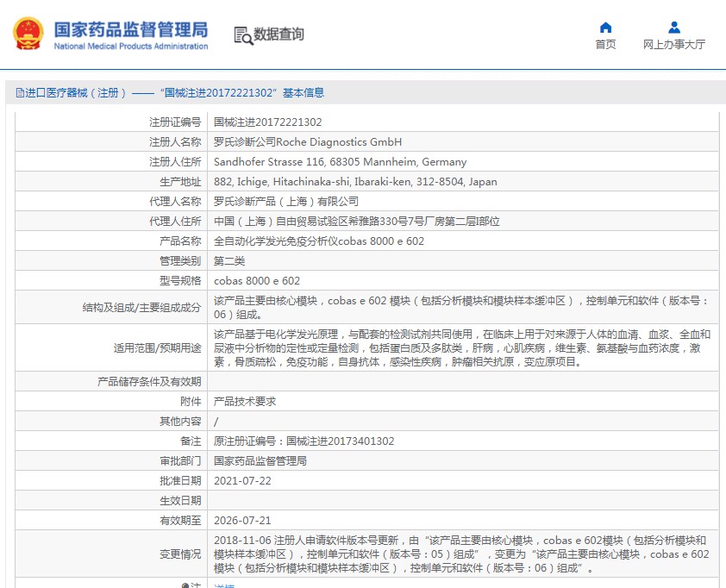Click the 代理人名称 row label
Image resolution: width=726 pixels, height=588 pixels.
pos(175,202)
